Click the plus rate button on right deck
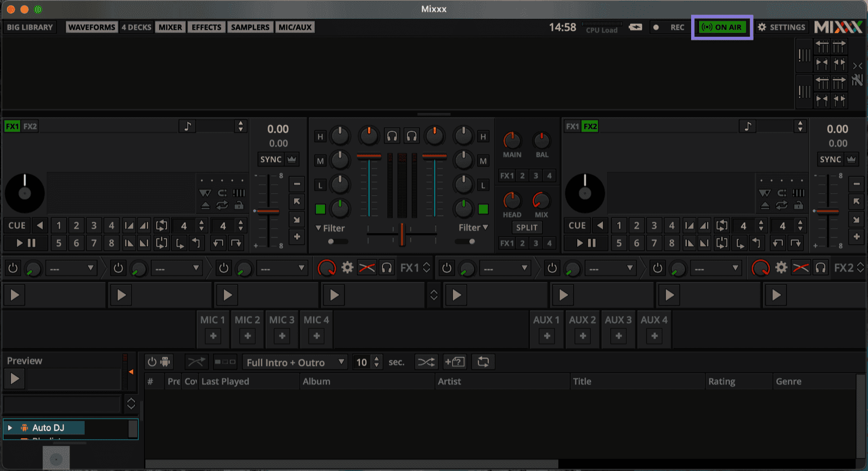 (x=857, y=237)
